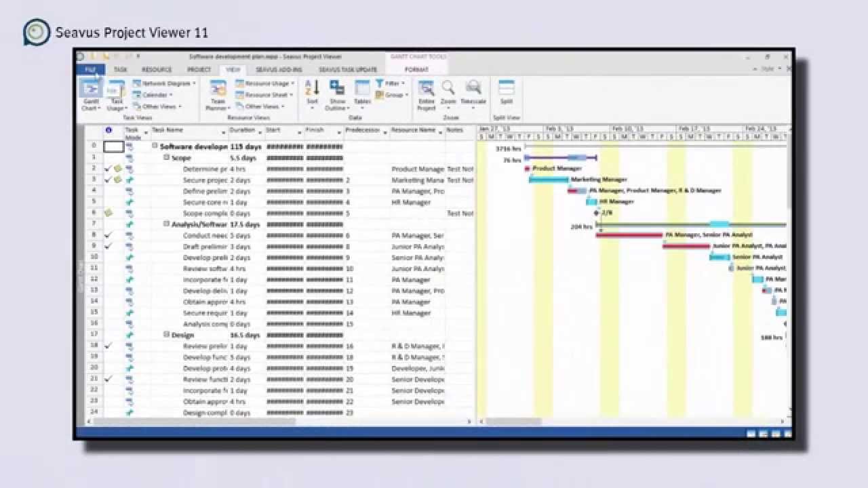
Task: Switch to Resource Sheet view
Action: 264,95
